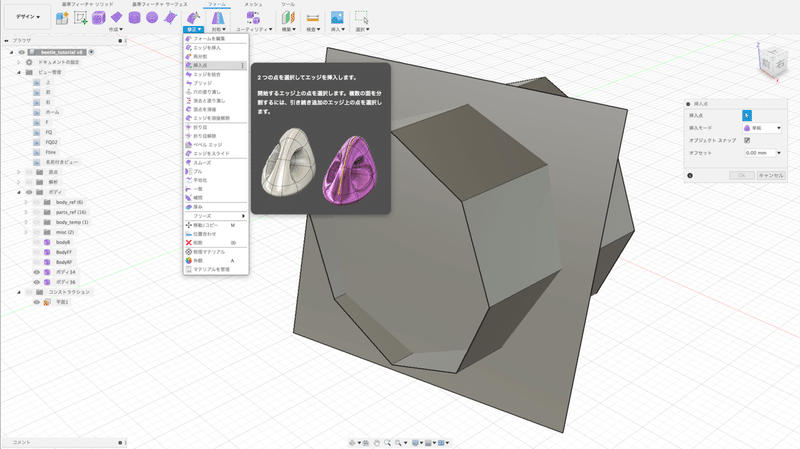This screenshot has width=800, height=449.
Task: Open the オフセット value dropdown arrow
Action: [779, 153]
